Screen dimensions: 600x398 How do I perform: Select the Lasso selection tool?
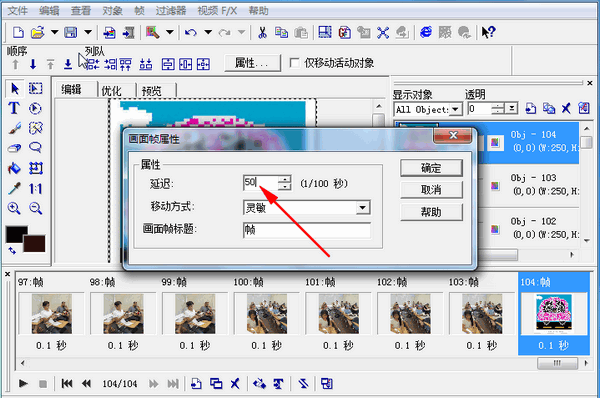(x=36, y=148)
